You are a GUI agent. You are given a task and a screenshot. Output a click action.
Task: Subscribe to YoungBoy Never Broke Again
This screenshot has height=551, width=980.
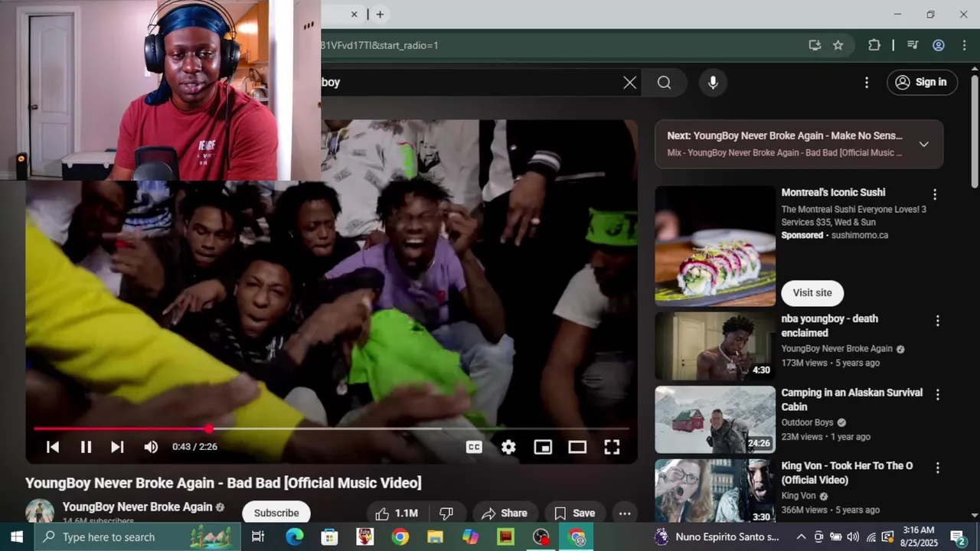click(276, 513)
